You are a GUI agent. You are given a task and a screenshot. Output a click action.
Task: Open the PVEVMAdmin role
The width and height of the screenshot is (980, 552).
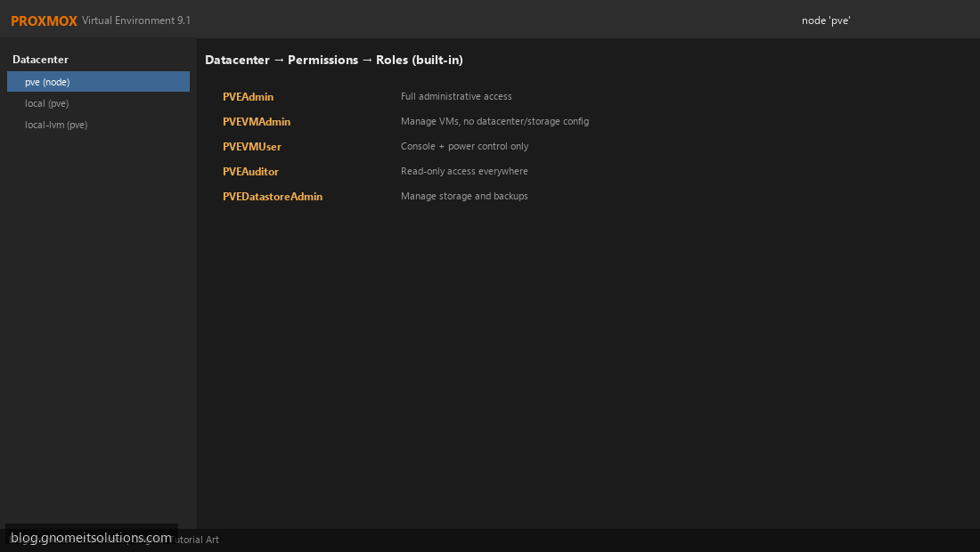click(x=257, y=122)
